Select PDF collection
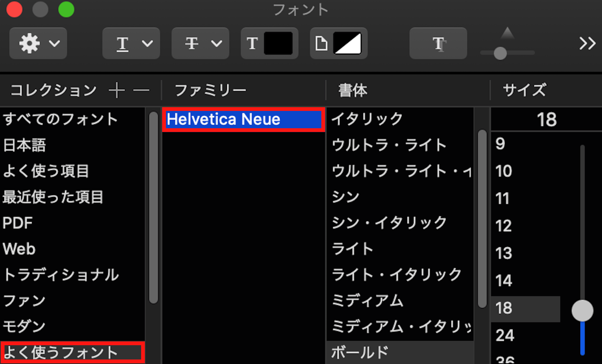 pos(72,223)
